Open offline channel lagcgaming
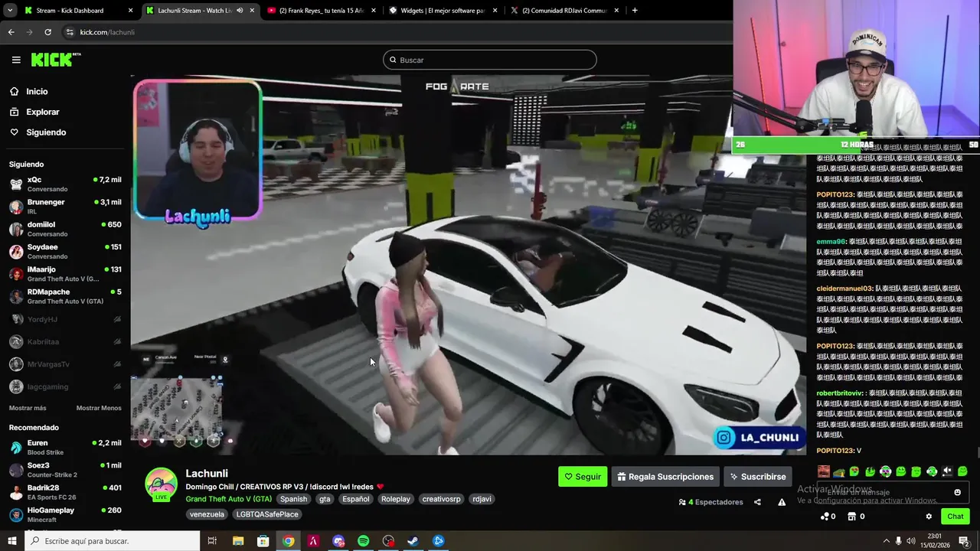980x551 pixels. [x=65, y=386]
